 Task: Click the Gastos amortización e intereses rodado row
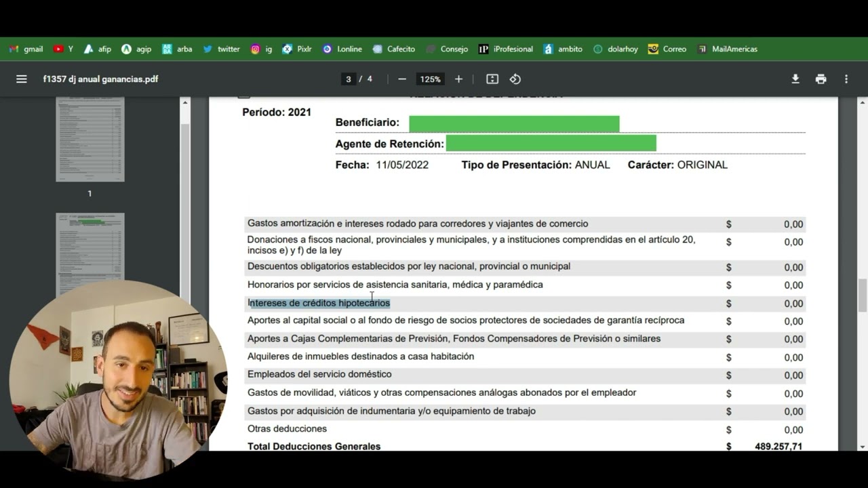coord(525,224)
